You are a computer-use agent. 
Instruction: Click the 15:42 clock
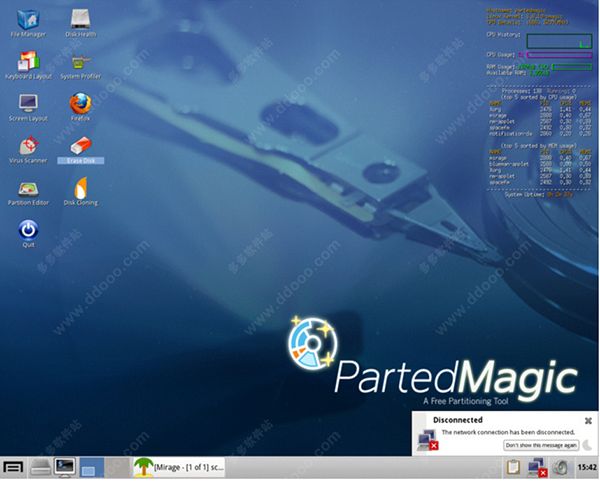[587, 467]
